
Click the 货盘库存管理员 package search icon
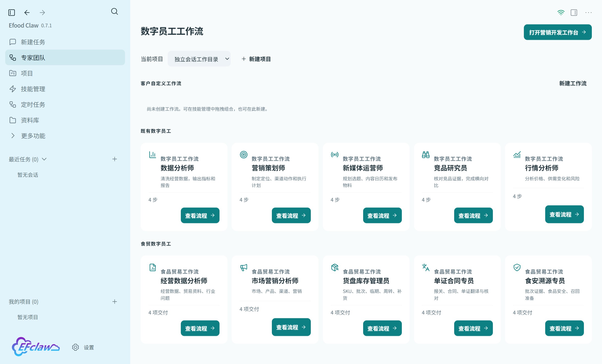(335, 267)
